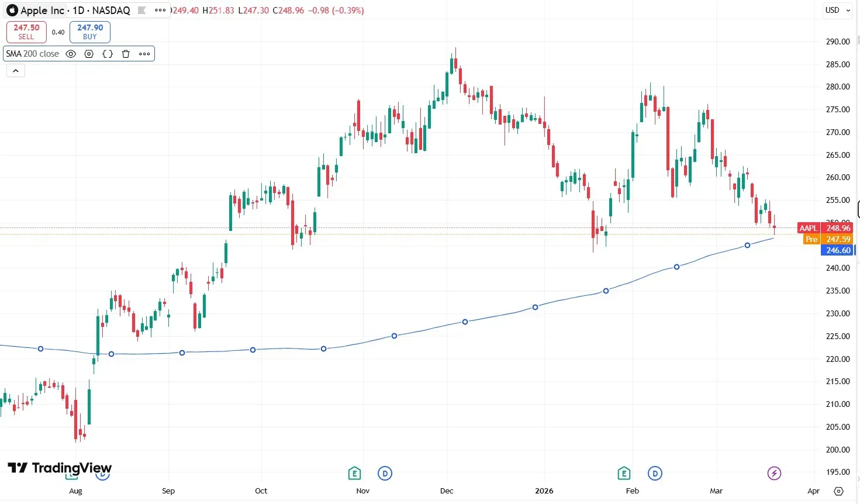Open the SMA 200 indicator settings
Screen dimensions: 860x504
88,54
